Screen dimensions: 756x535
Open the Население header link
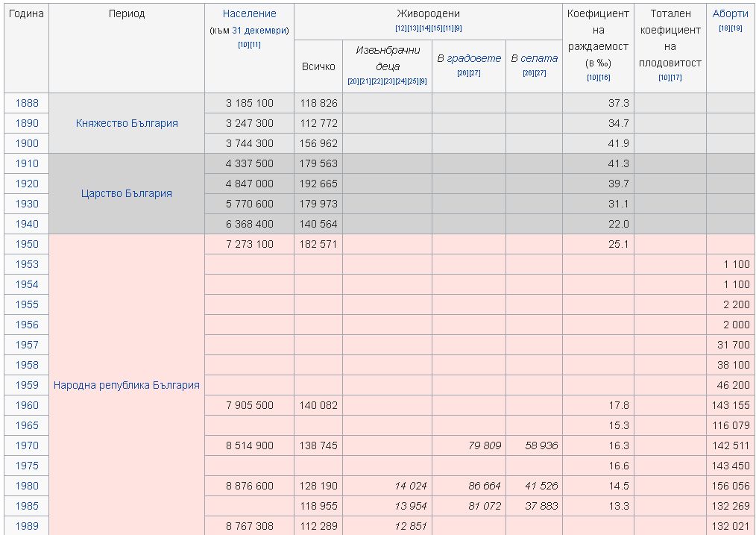(249, 13)
